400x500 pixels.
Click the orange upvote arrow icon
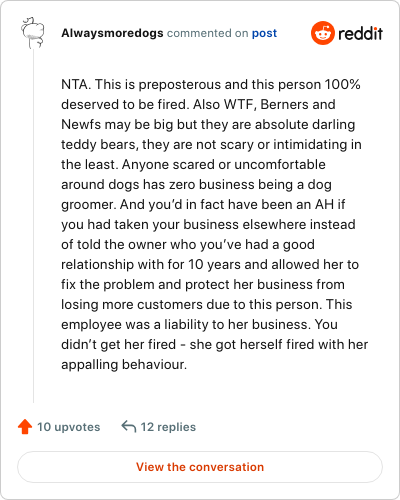point(25,426)
